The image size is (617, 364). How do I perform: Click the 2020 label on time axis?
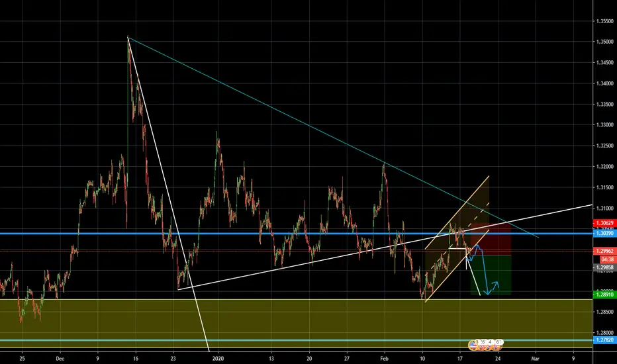click(x=218, y=359)
